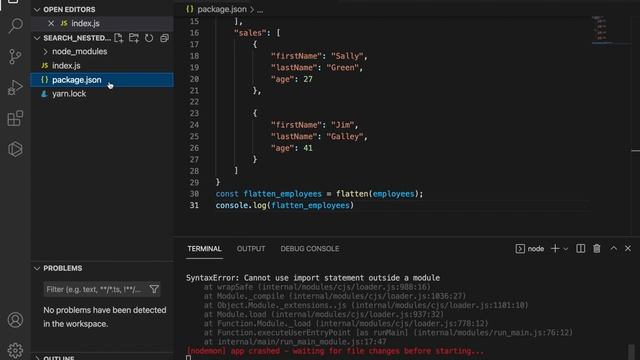
Task: Split the terminal panel
Action: (x=580, y=248)
